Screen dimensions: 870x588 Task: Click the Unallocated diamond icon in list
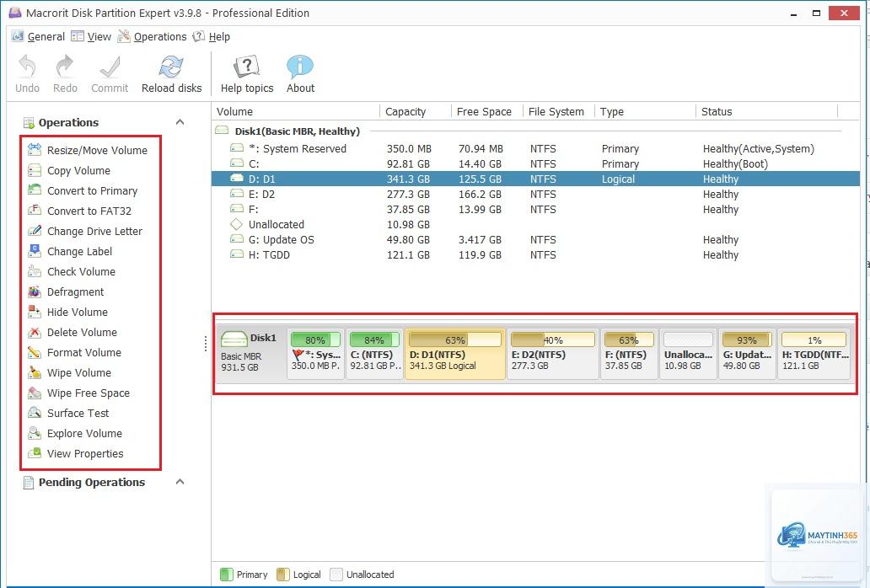pos(237,224)
